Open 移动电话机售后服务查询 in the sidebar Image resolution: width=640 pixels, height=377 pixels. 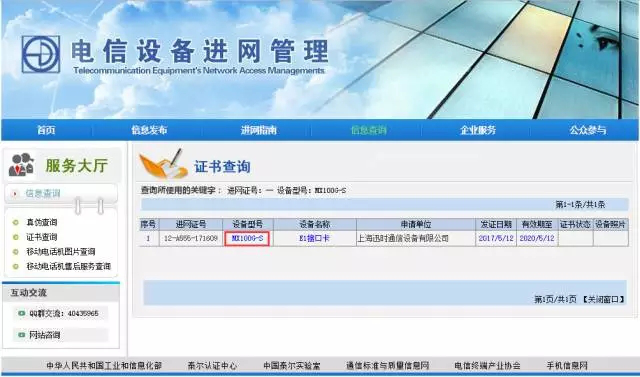[x=69, y=266]
